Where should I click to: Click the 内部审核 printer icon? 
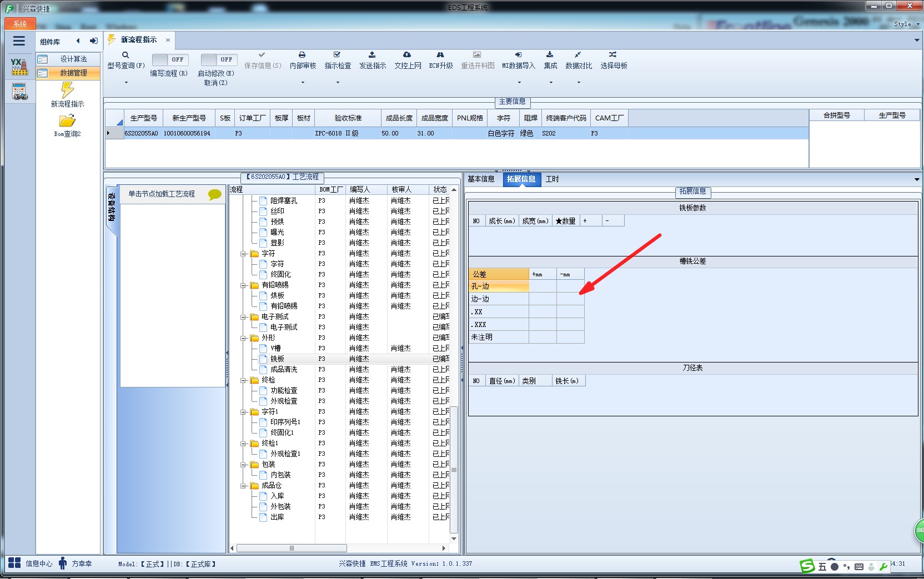tap(302, 55)
